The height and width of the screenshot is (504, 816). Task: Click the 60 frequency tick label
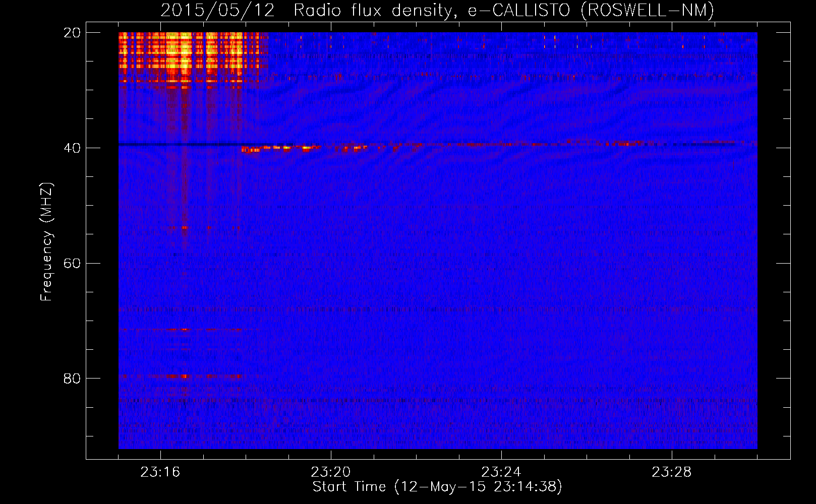[x=72, y=264]
